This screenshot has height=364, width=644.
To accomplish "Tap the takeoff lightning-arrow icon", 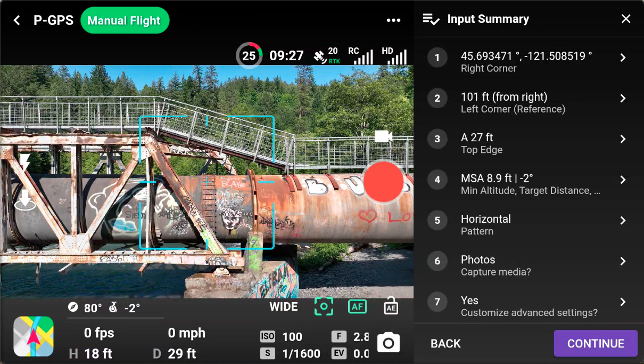I will coord(24,163).
